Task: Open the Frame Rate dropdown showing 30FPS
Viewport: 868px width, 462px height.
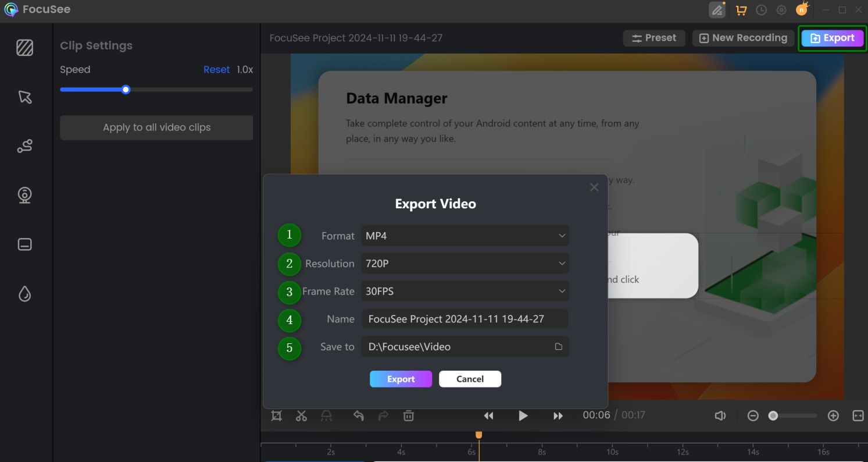Action: (465, 292)
